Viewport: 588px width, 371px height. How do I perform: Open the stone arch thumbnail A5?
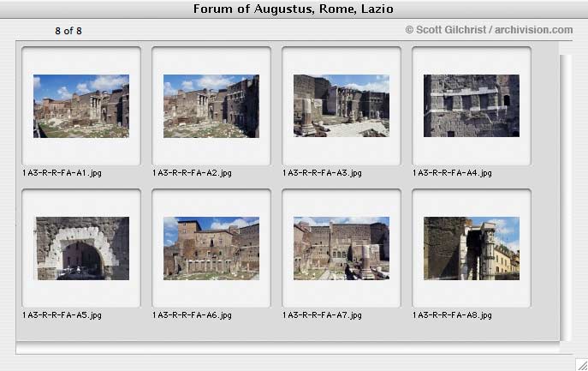[82, 248]
